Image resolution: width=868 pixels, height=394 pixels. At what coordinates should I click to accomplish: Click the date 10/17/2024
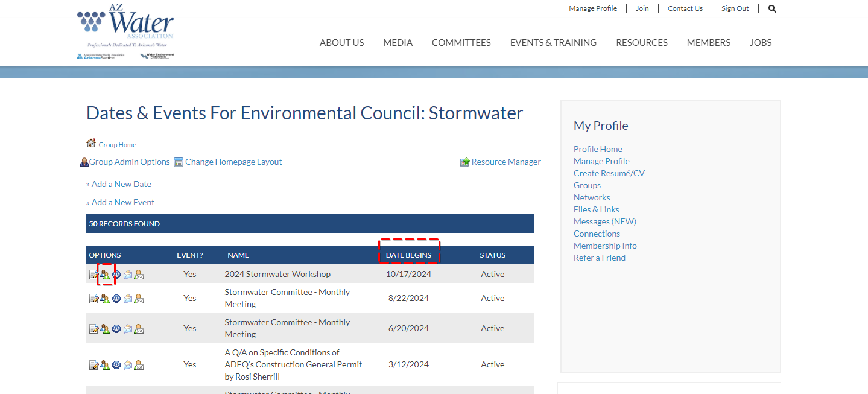409,274
